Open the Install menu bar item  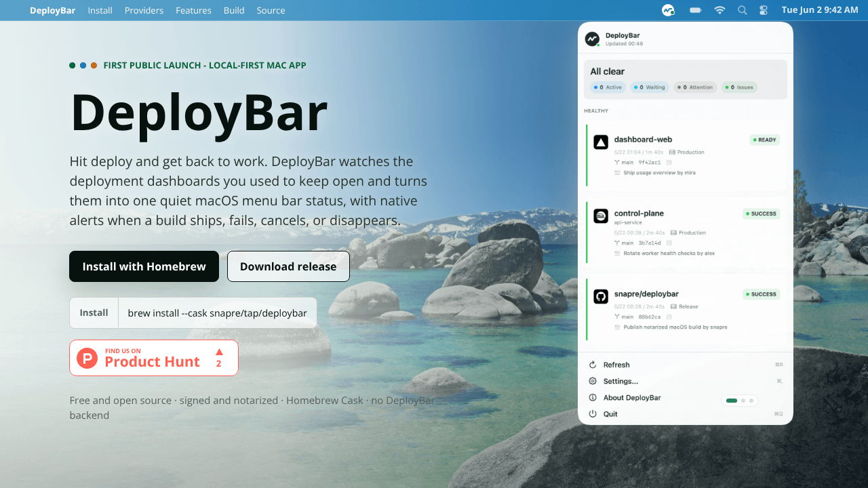pos(100,10)
